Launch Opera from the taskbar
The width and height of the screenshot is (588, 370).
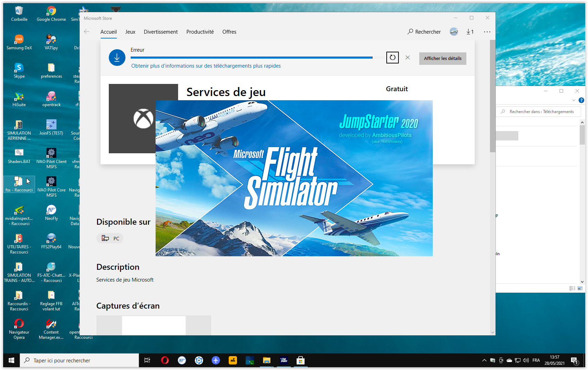coord(165,360)
